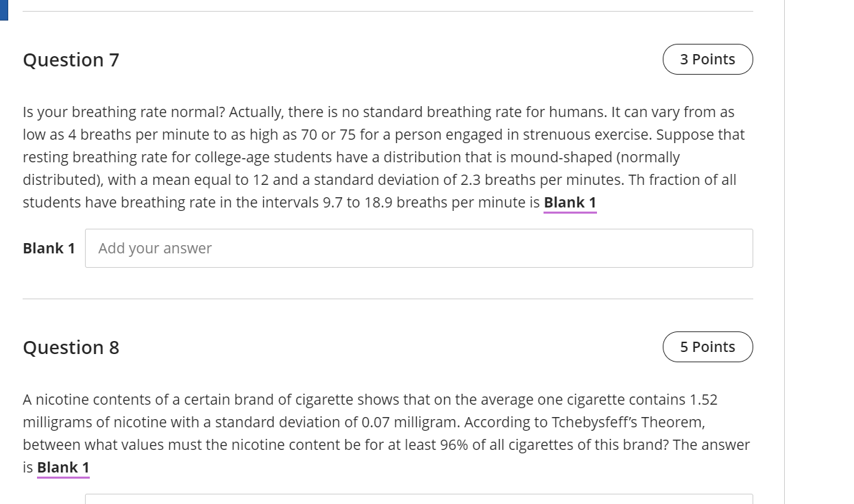The height and width of the screenshot is (504, 854).
Task: Click underlined Blank 1 in Question 7 text
Action: pos(570,203)
